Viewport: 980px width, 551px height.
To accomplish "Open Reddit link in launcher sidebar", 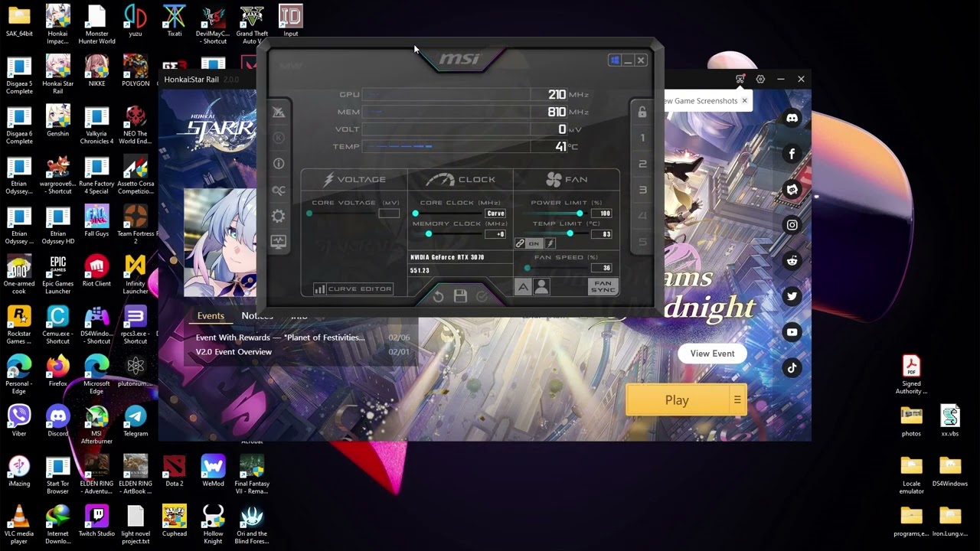I will pos(792,261).
